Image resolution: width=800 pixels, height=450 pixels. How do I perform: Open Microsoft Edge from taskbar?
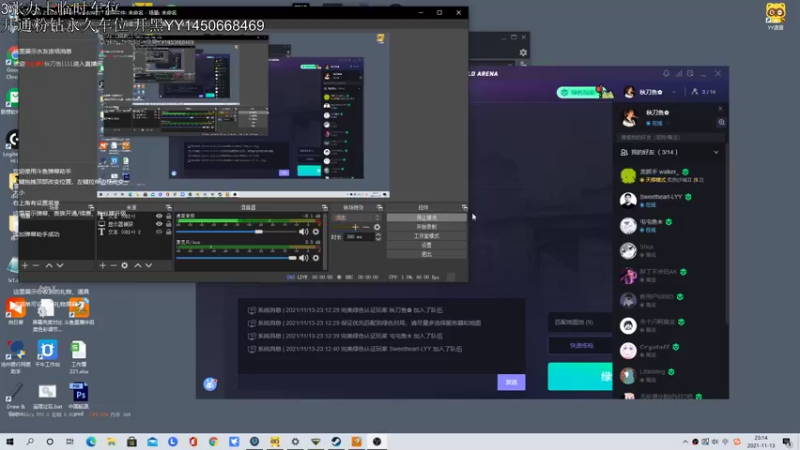tap(91, 442)
